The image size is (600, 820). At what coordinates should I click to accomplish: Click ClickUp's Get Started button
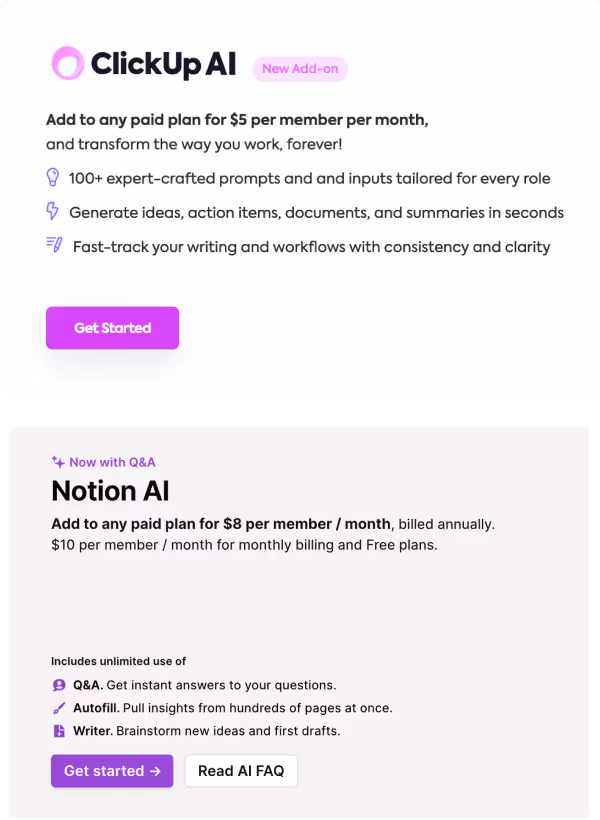point(112,327)
